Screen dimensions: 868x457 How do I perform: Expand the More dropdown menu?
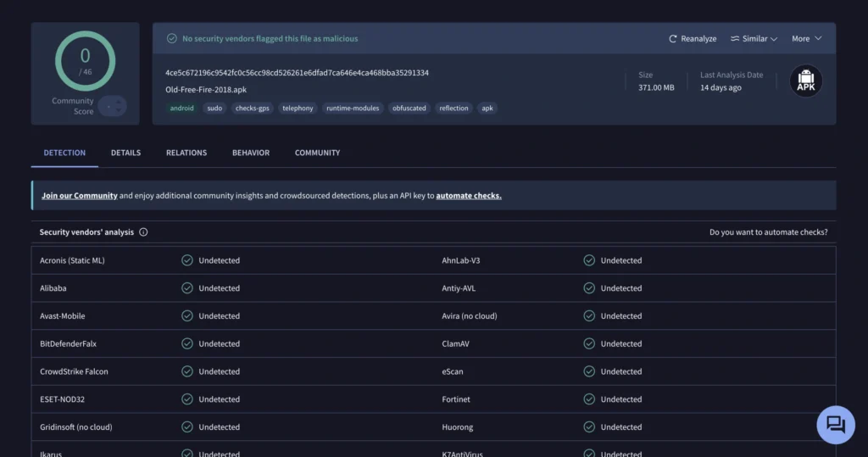click(x=806, y=39)
